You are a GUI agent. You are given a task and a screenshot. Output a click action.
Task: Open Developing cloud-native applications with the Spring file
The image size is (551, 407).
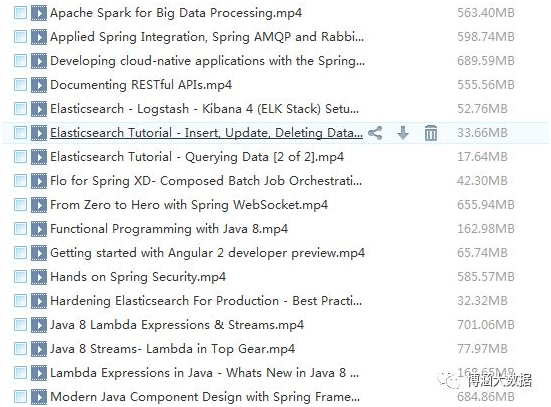tap(207, 61)
